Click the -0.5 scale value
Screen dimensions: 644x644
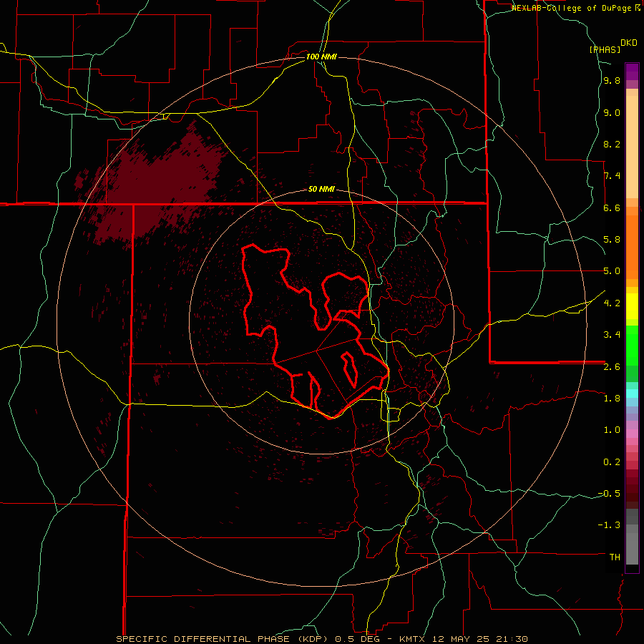[x=609, y=494]
